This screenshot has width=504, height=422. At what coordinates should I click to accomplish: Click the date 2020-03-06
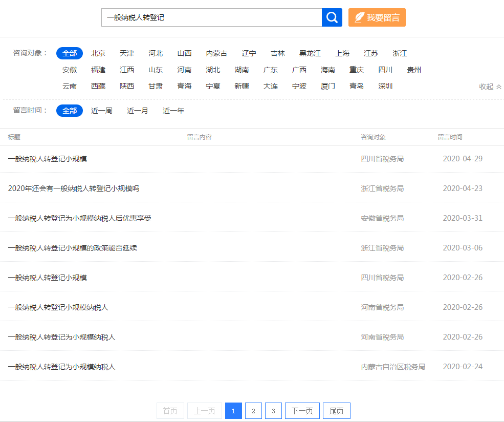[x=463, y=248]
